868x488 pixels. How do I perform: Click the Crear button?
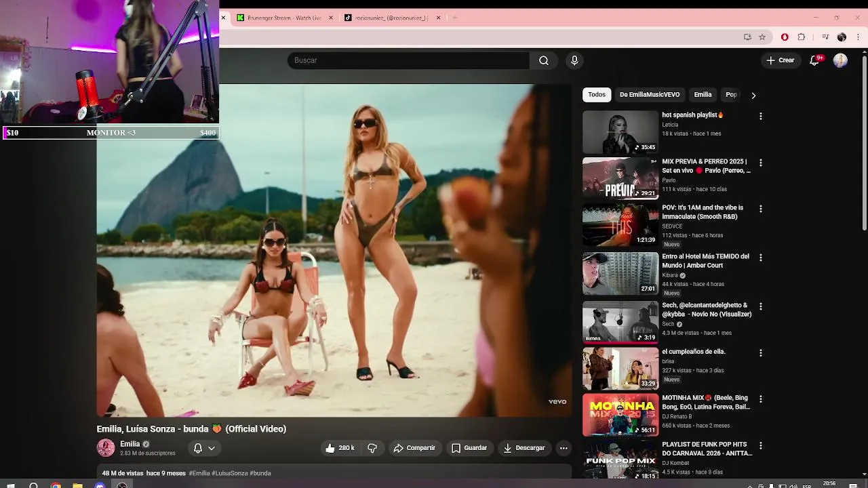(781, 60)
